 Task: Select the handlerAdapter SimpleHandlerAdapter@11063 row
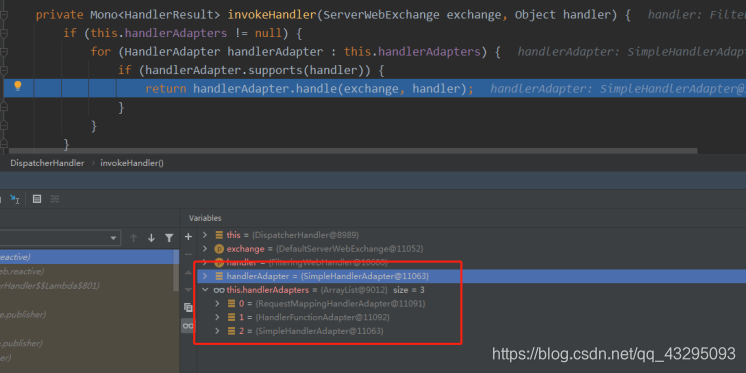click(x=471, y=276)
